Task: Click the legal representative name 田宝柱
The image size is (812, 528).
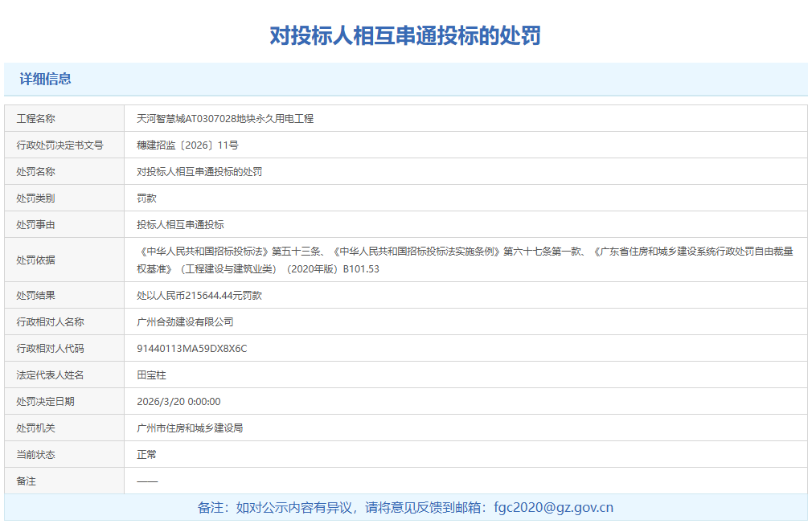Action: pyautogui.click(x=151, y=375)
